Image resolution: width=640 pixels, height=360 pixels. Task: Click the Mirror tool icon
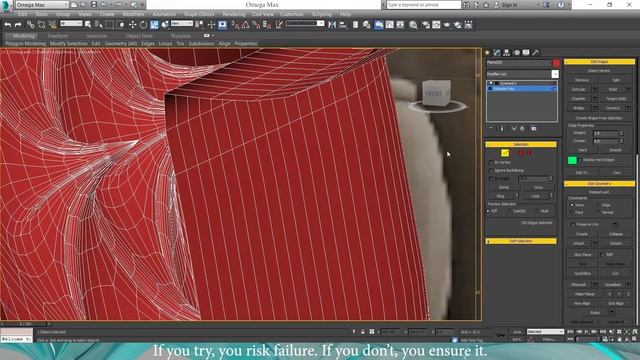332,25
